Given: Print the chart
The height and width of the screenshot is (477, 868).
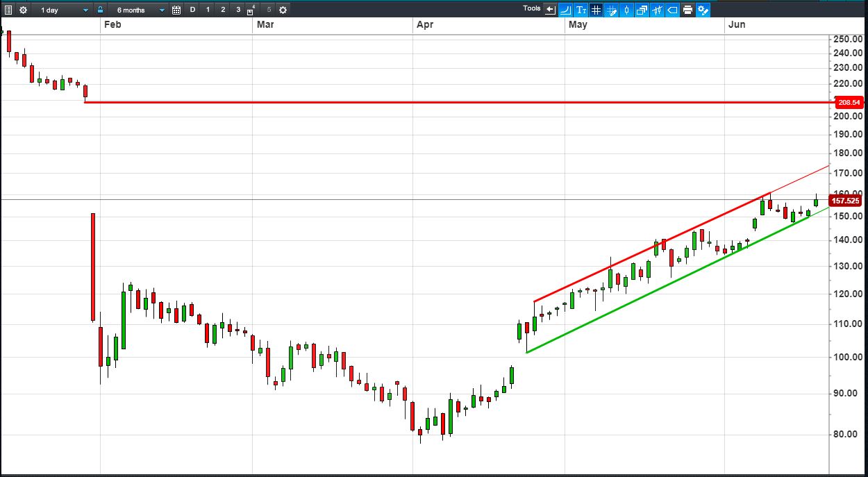Looking at the screenshot, I should 687,10.
